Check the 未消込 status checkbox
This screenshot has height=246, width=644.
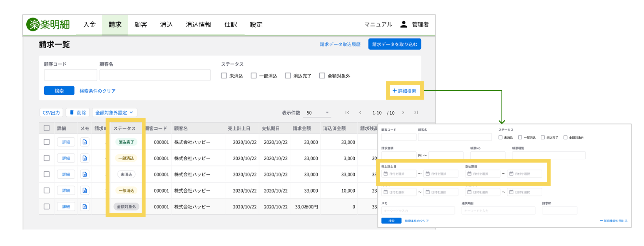(224, 76)
